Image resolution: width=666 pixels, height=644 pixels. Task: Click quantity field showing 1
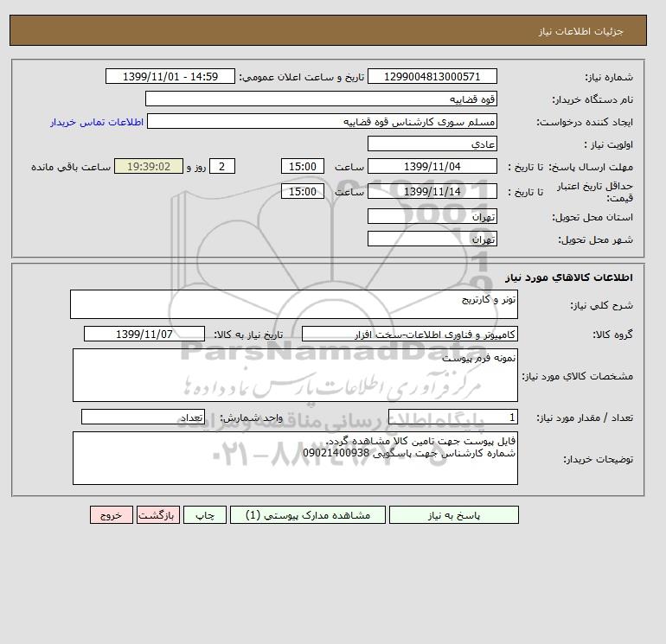[453, 417]
